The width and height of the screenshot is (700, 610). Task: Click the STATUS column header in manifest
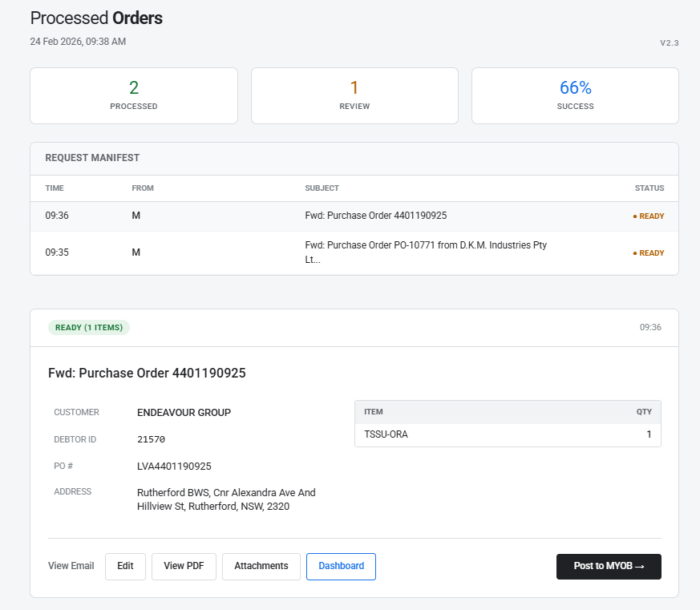tap(649, 188)
